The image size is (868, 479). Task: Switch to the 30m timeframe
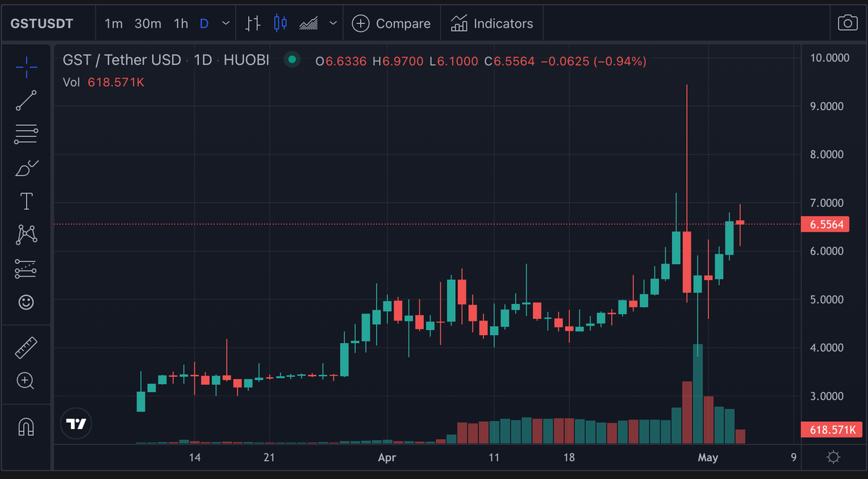click(x=148, y=23)
